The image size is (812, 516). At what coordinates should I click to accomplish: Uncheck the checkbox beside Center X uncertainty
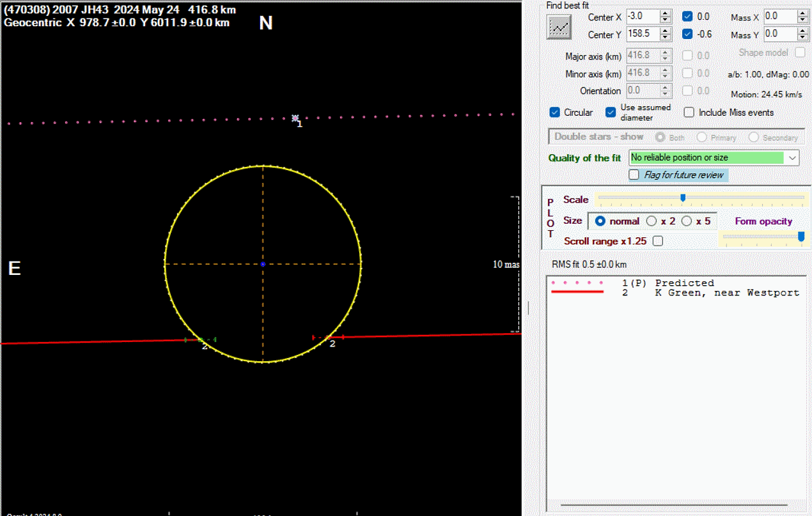coord(687,17)
